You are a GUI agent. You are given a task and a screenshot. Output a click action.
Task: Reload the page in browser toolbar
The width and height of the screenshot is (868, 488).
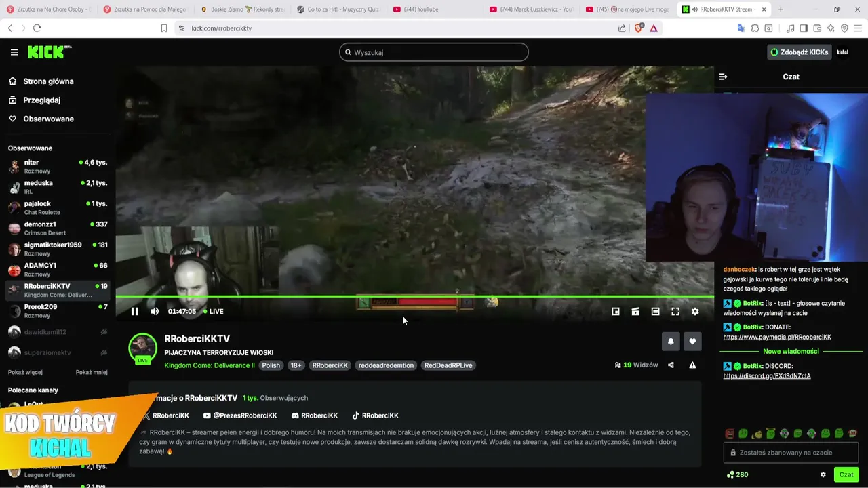37,28
